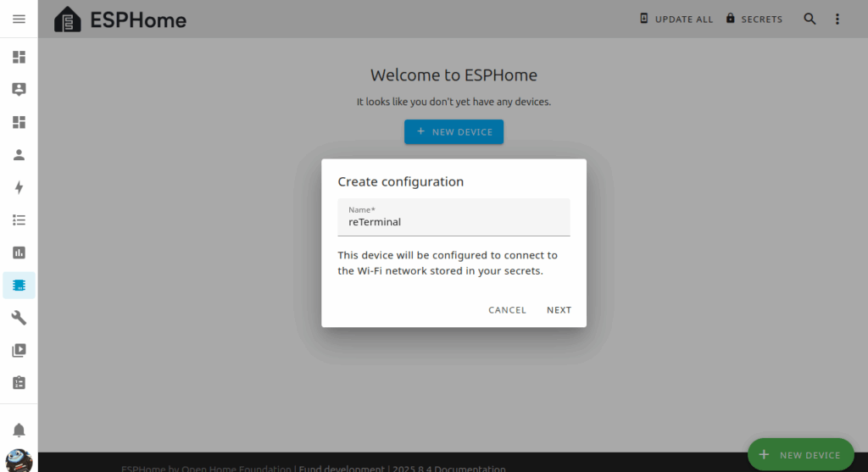This screenshot has height=472, width=868.
Task: Focus the Name field containing reTerminal
Action: click(454, 217)
